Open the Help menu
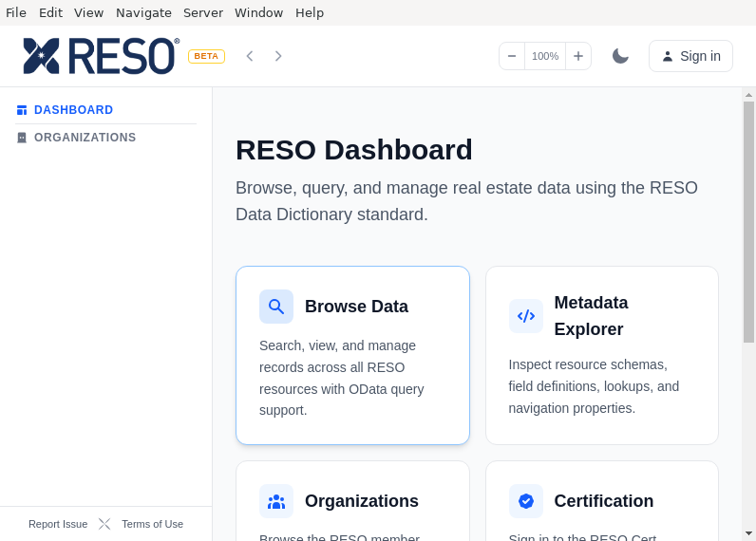Image resolution: width=756 pixels, height=541 pixels. [x=310, y=12]
